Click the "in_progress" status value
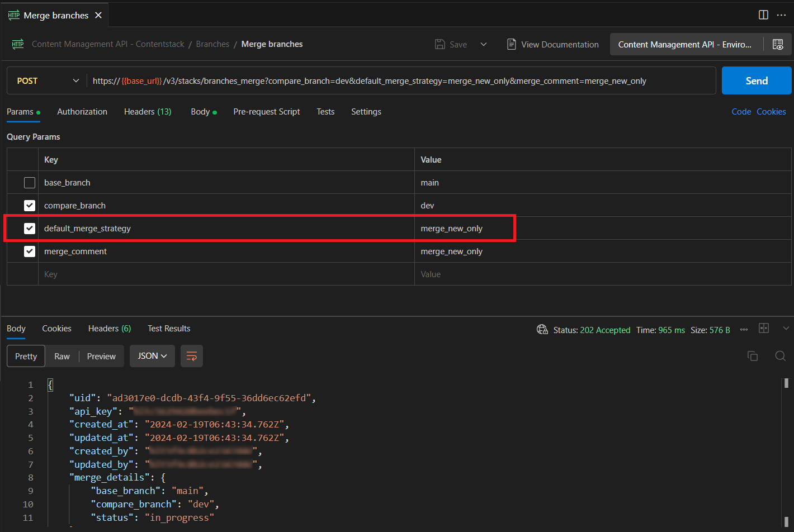The width and height of the screenshot is (794, 532). click(179, 517)
